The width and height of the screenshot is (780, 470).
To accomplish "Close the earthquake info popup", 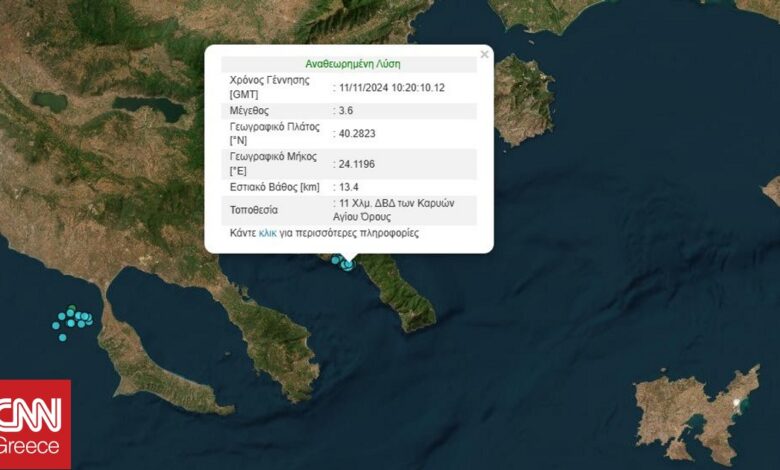I will pos(484,55).
